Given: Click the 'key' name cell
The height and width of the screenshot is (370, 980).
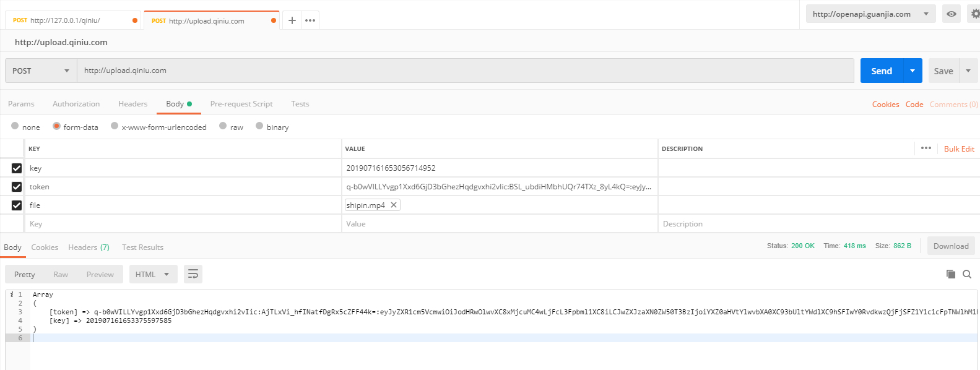Looking at the screenshot, I should [x=183, y=168].
